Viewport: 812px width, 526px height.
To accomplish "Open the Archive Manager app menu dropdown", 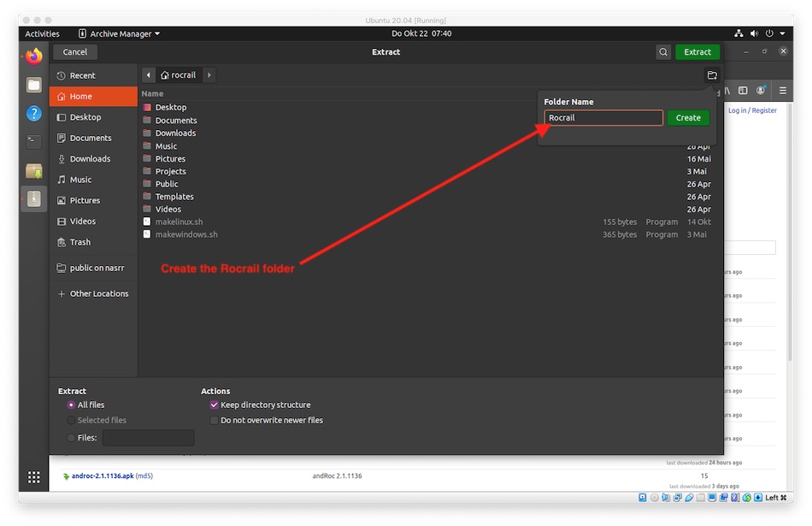I will coord(119,33).
